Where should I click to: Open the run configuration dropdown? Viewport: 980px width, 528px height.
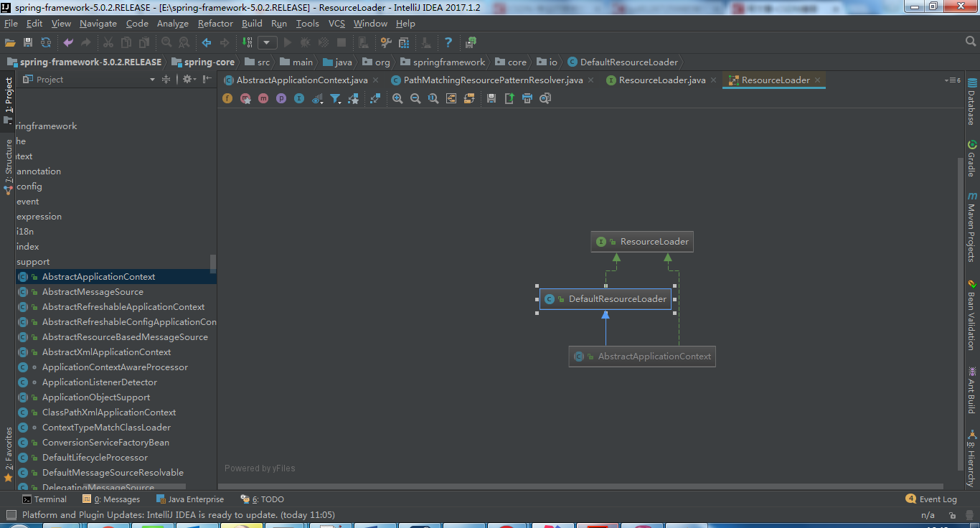268,43
